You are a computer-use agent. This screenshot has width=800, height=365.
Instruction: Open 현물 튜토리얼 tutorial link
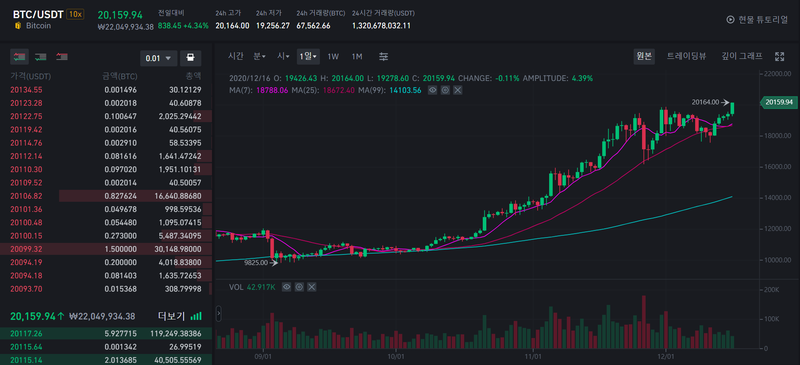[763, 19]
